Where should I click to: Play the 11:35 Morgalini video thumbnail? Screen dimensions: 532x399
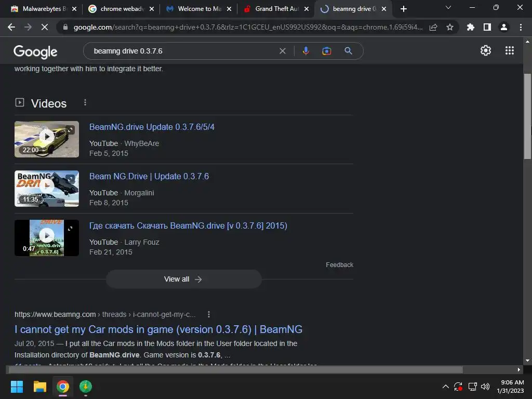(46, 189)
